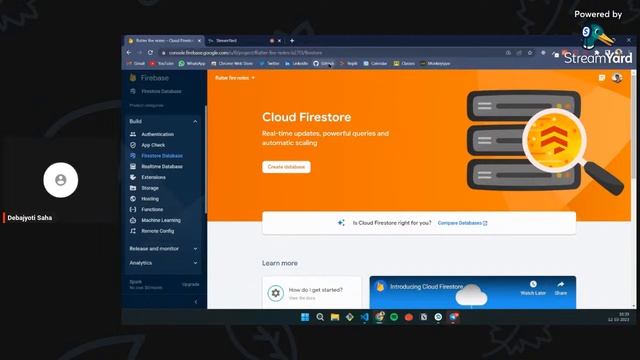The height and width of the screenshot is (360, 640).
Task: Bookmark this page with star icon
Action: pos(530,53)
